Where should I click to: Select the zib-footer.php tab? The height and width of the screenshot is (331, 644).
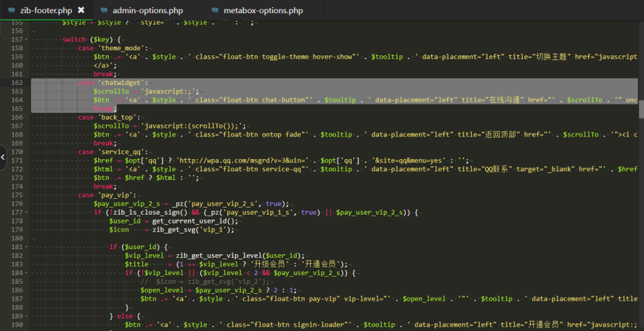47,11
